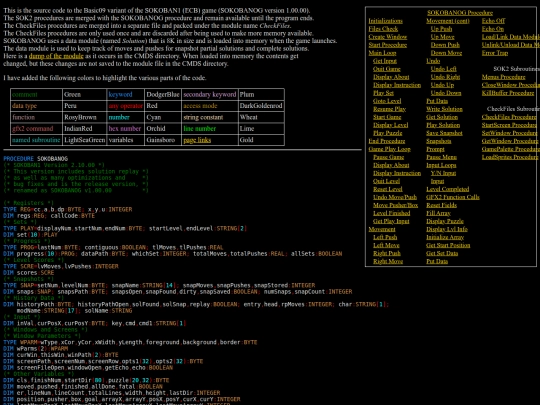Image resolution: width=540 pixels, height=405 pixels.
Task: Open the Display Puzzle link
Action: (445, 221)
